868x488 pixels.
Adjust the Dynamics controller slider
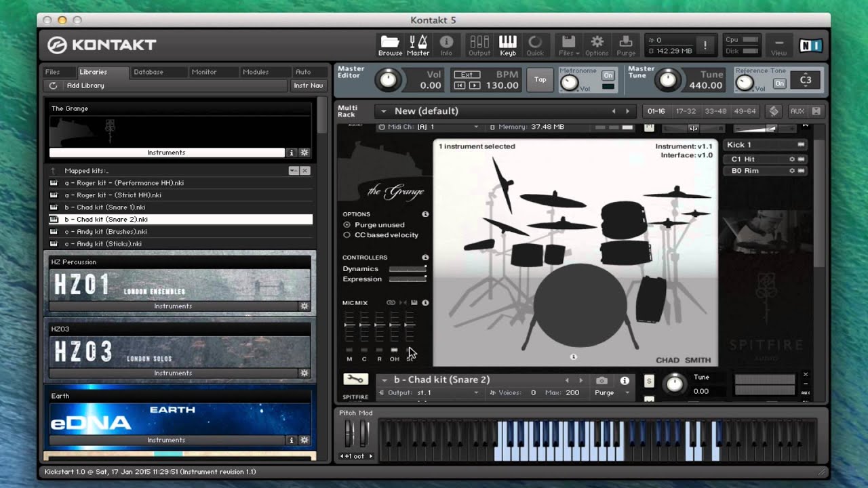[408, 269]
